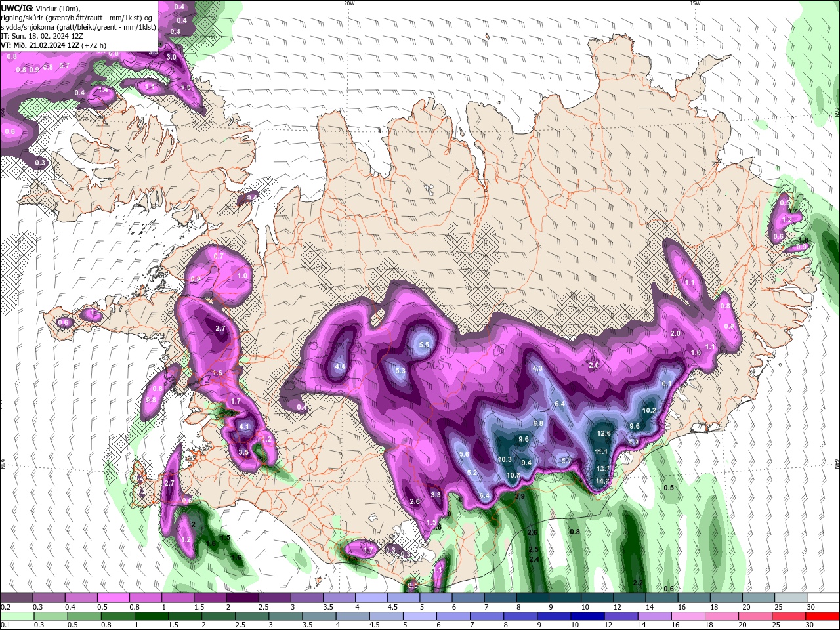Click the '15W' longitude label
Screen dimensions: 840x630
click(695, 3)
